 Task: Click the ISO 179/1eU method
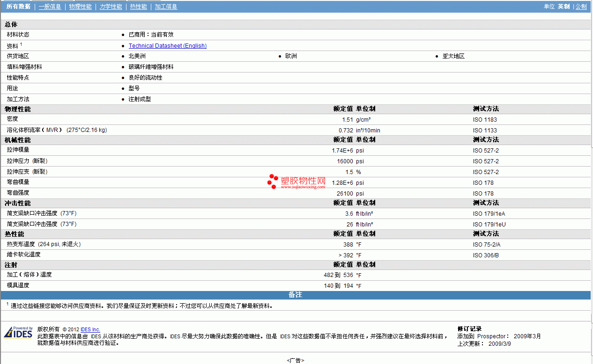point(489,225)
